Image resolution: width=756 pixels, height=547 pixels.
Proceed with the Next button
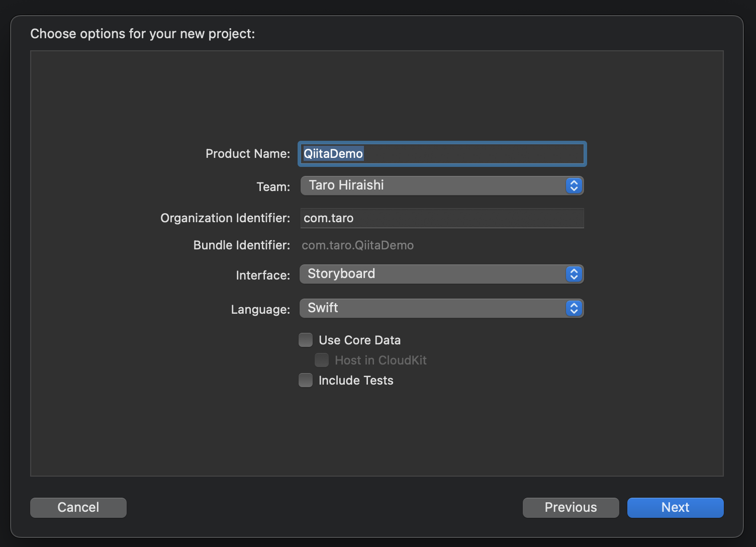point(675,507)
